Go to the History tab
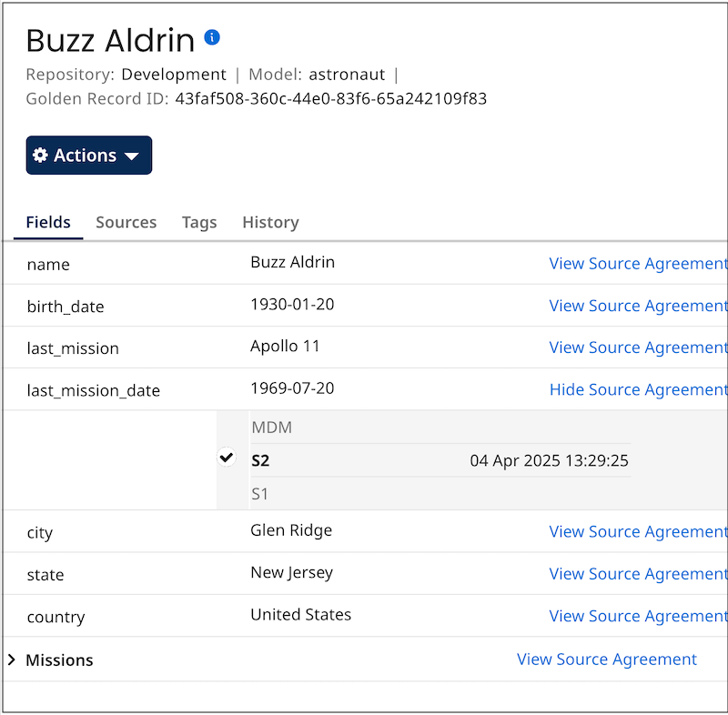The height and width of the screenshot is (715, 728). (x=270, y=222)
